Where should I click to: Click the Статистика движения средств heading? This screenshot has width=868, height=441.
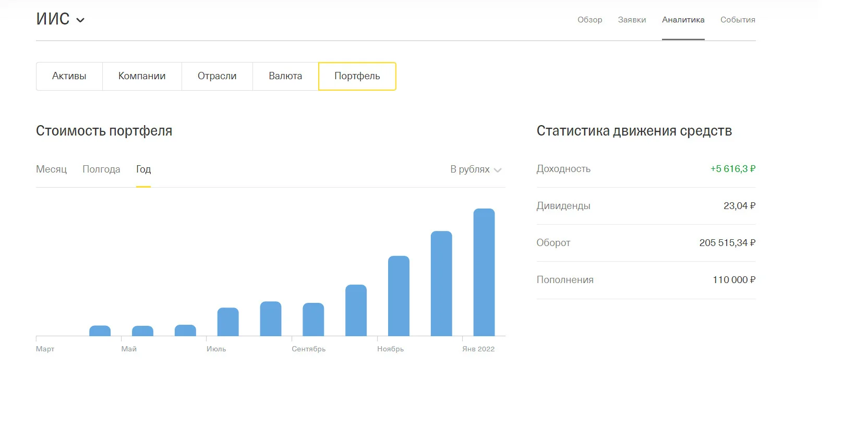(x=634, y=131)
